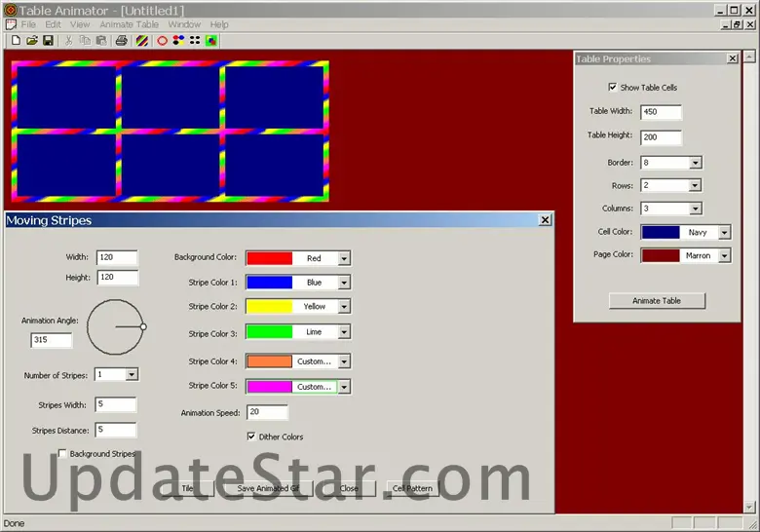Screen dimensions: 760x532
Task: Click the Animate Table button
Action: 657,301
